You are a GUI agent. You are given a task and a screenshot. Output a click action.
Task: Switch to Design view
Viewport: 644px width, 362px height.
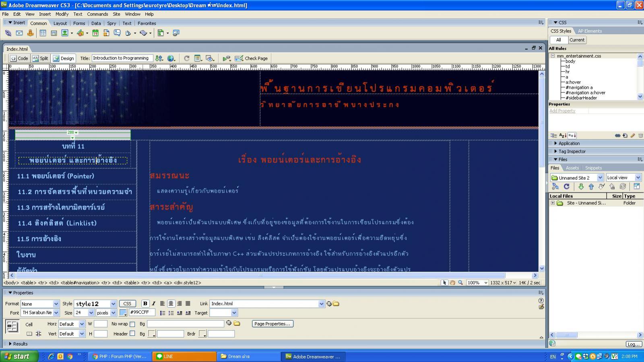[63, 58]
